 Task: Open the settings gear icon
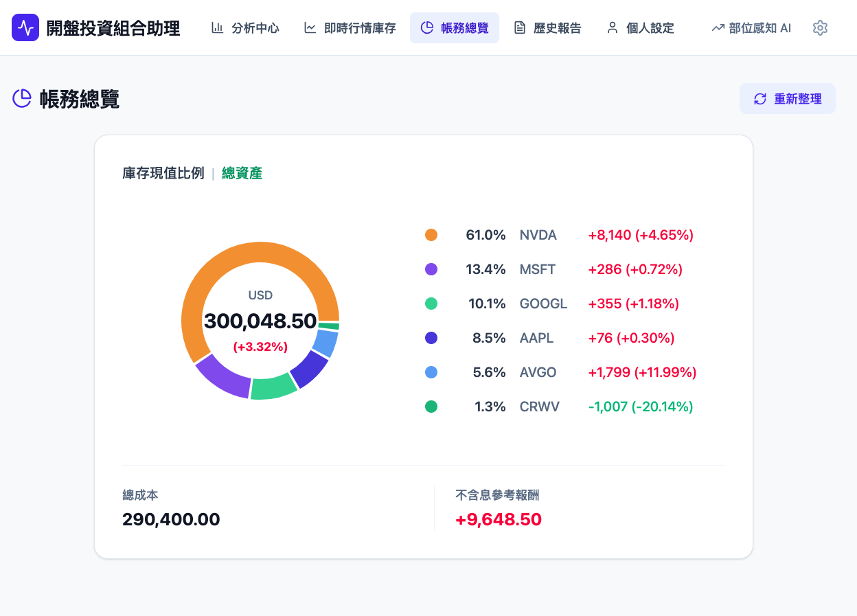[x=820, y=28]
